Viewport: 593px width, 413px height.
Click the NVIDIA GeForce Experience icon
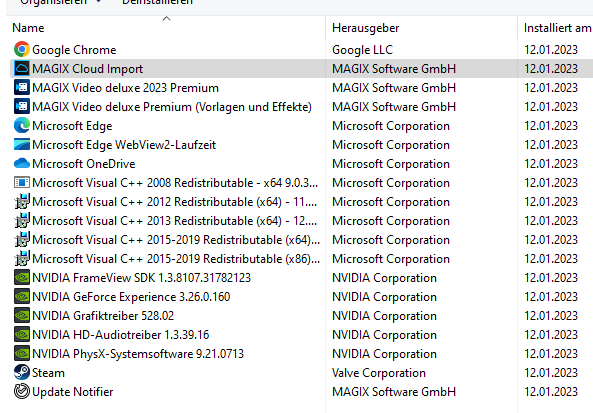coord(22,297)
